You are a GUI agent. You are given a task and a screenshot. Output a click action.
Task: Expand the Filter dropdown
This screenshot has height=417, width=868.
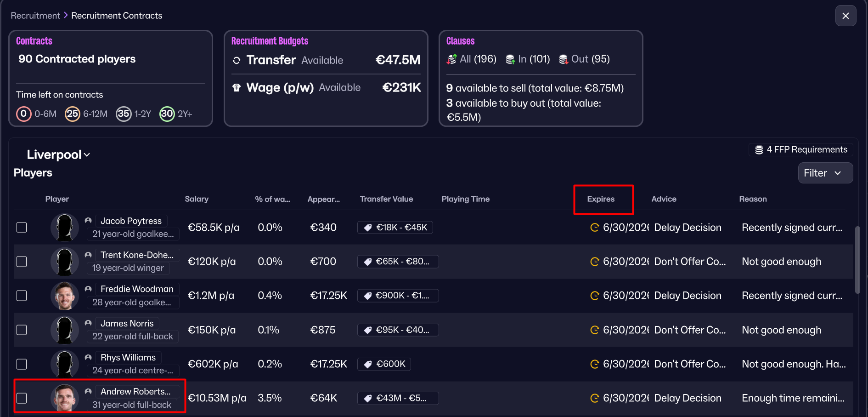pyautogui.click(x=825, y=173)
